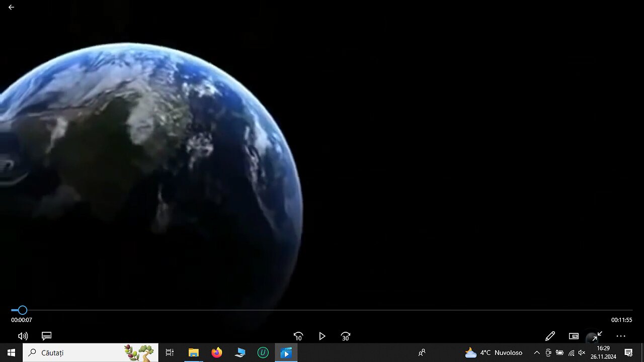This screenshot has width=644, height=362.
Task: Open the edit pencil tool
Action: pos(550,336)
